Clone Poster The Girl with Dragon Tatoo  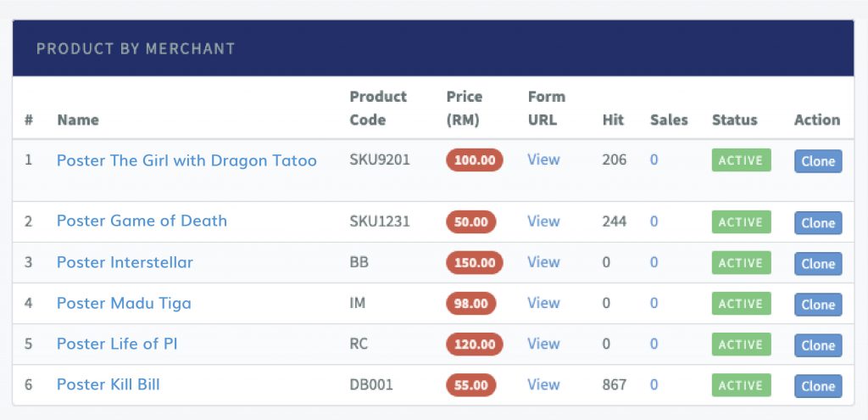(x=818, y=161)
